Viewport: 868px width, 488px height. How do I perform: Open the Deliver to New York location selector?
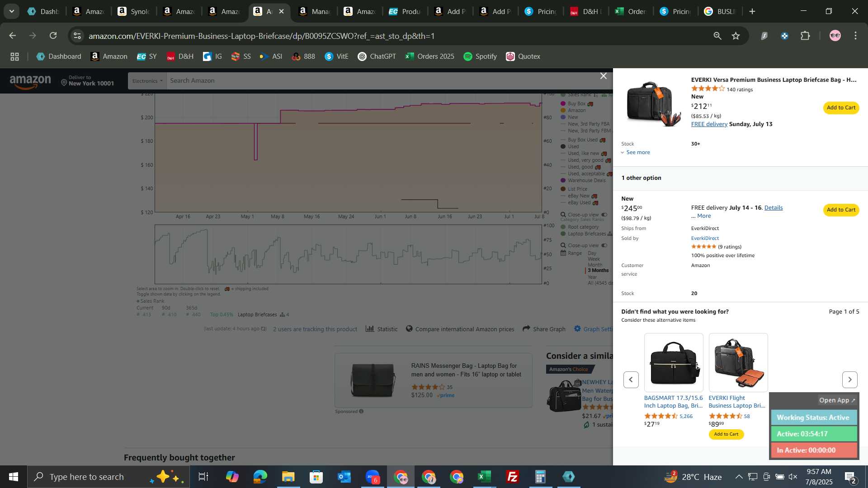tap(87, 81)
